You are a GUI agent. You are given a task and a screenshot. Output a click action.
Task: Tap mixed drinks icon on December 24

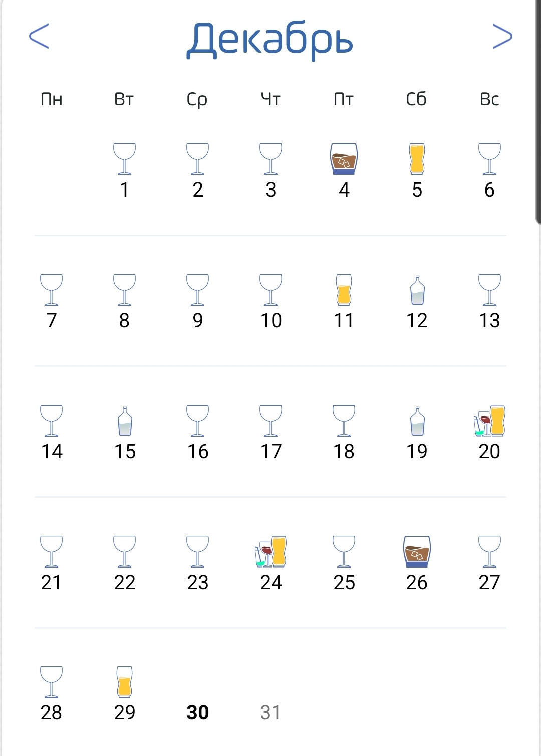(271, 551)
